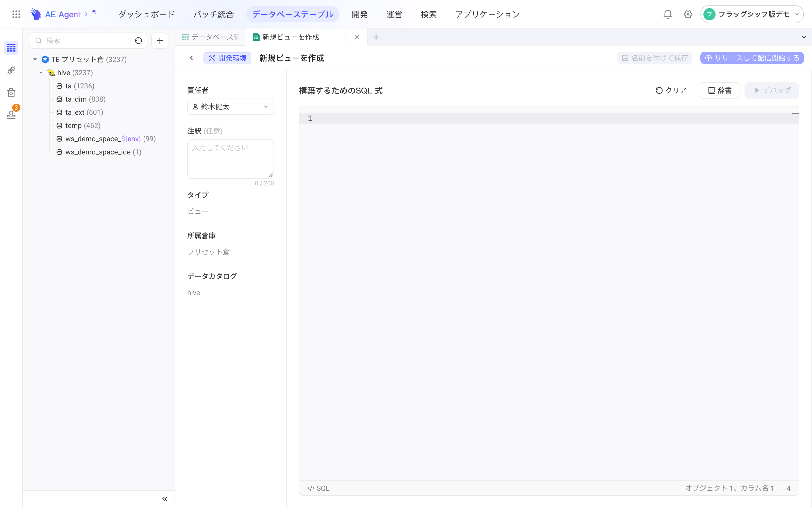Collapse the sidebar with double chevron

pyautogui.click(x=164, y=499)
